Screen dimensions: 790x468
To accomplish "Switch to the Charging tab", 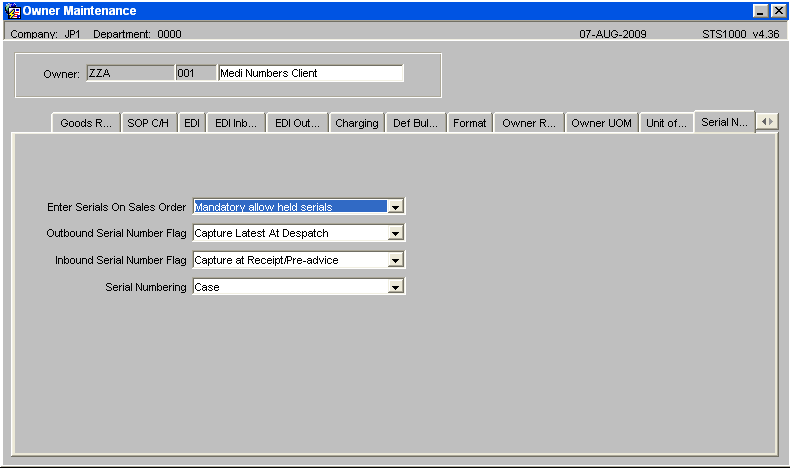I will coord(357,123).
